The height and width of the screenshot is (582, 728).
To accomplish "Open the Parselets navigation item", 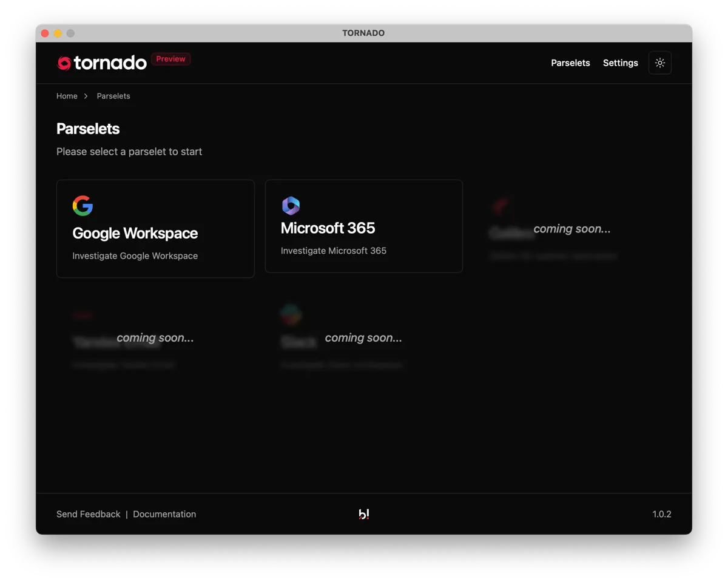I will (570, 63).
